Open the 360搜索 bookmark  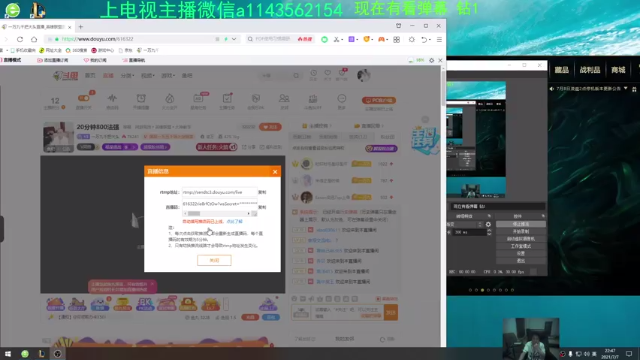(76, 50)
